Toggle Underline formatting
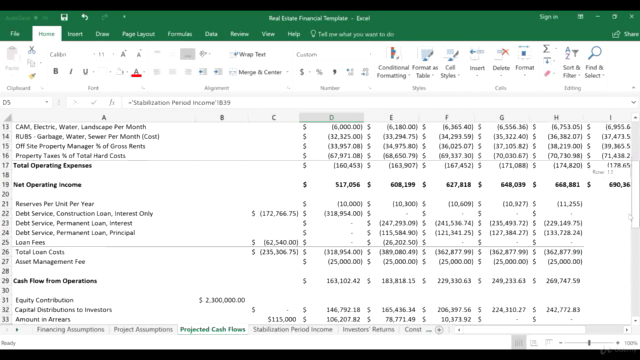Screen dimensions: 640x360 [x=85, y=71]
